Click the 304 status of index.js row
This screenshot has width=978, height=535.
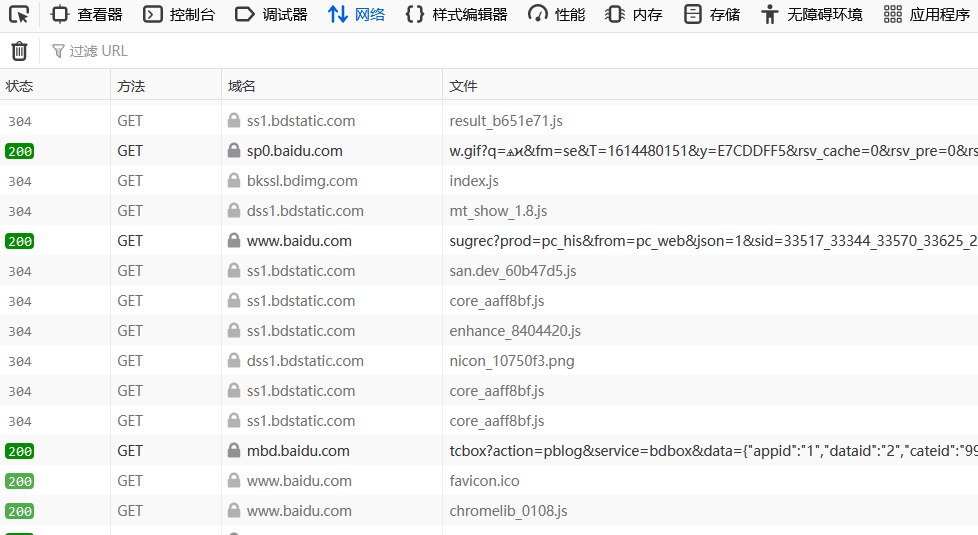pos(19,181)
